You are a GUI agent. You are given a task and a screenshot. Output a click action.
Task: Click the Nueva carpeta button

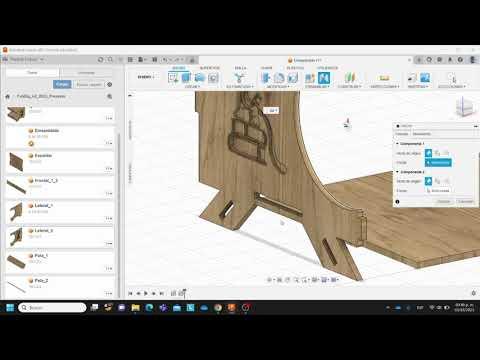click(x=89, y=85)
